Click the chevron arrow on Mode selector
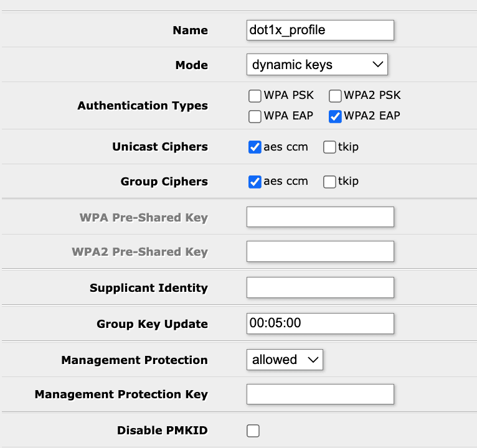 pos(377,65)
